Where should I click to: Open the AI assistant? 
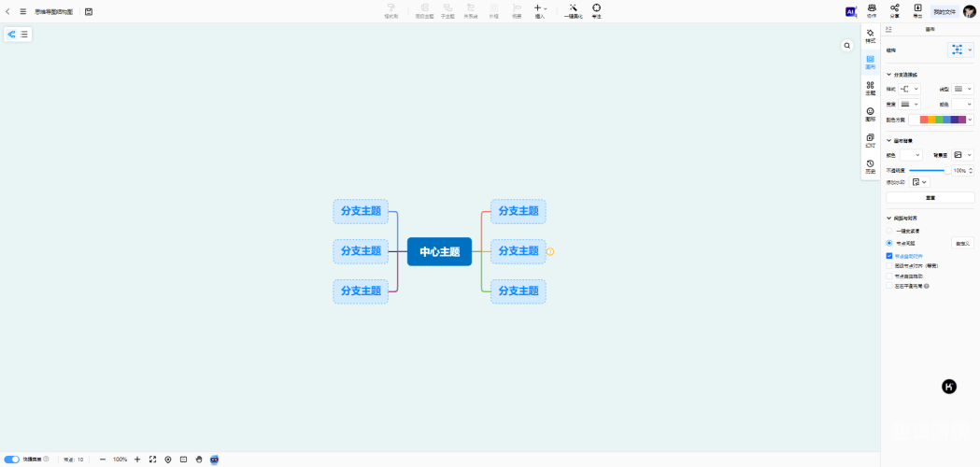click(850, 11)
